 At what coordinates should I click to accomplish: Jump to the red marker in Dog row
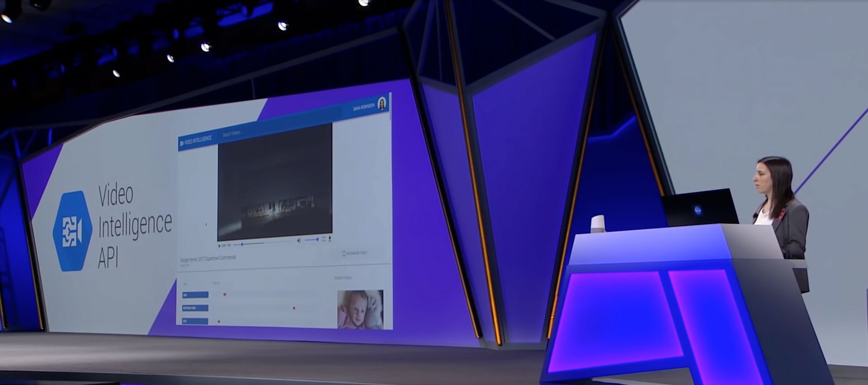click(225, 295)
